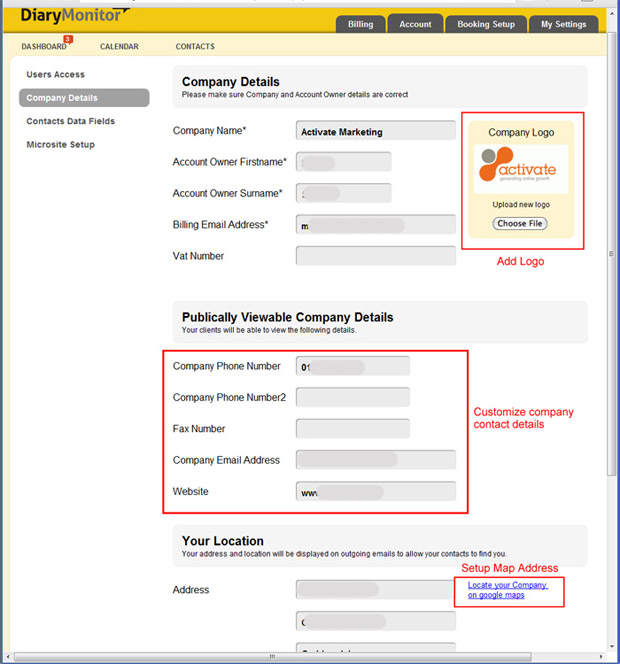This screenshot has height=664, width=620.
Task: Click the horizontal scrollbar thumb
Action: click(272, 656)
